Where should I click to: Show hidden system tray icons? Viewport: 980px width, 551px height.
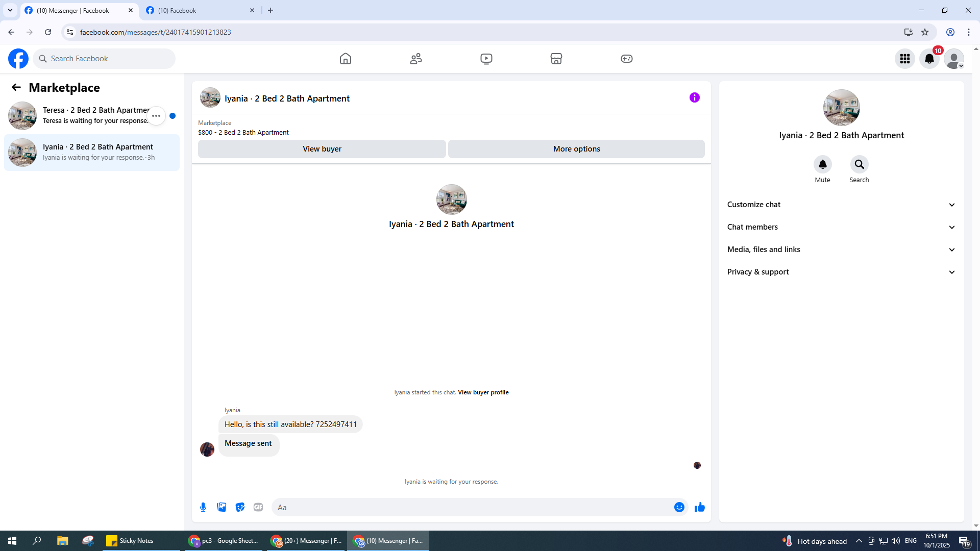coord(859,541)
